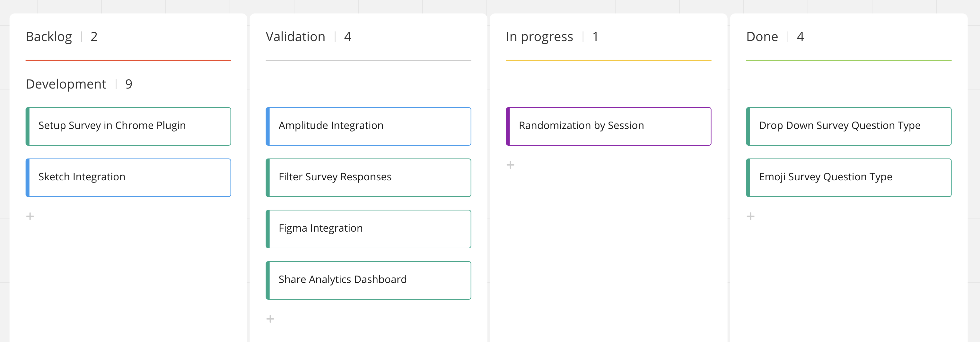
Task: Click the Filter Survey Responses card
Action: (369, 177)
